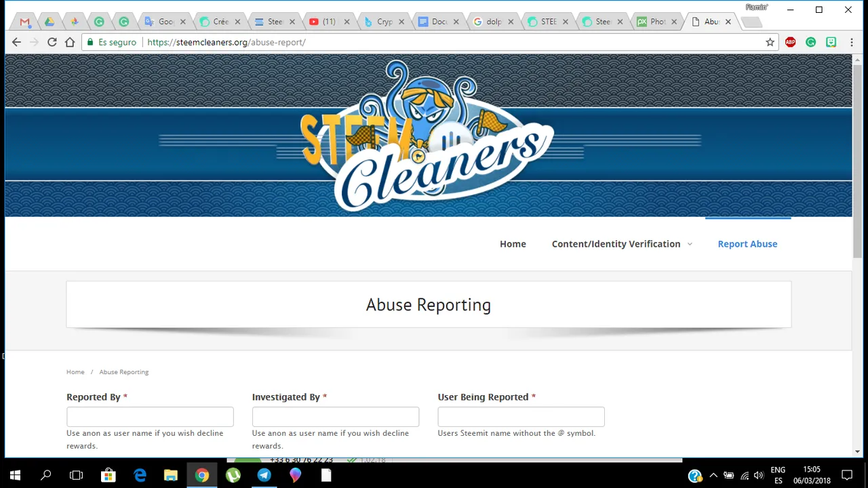Go back to the previous page
The width and height of the screenshot is (868, 488).
pos(16,42)
